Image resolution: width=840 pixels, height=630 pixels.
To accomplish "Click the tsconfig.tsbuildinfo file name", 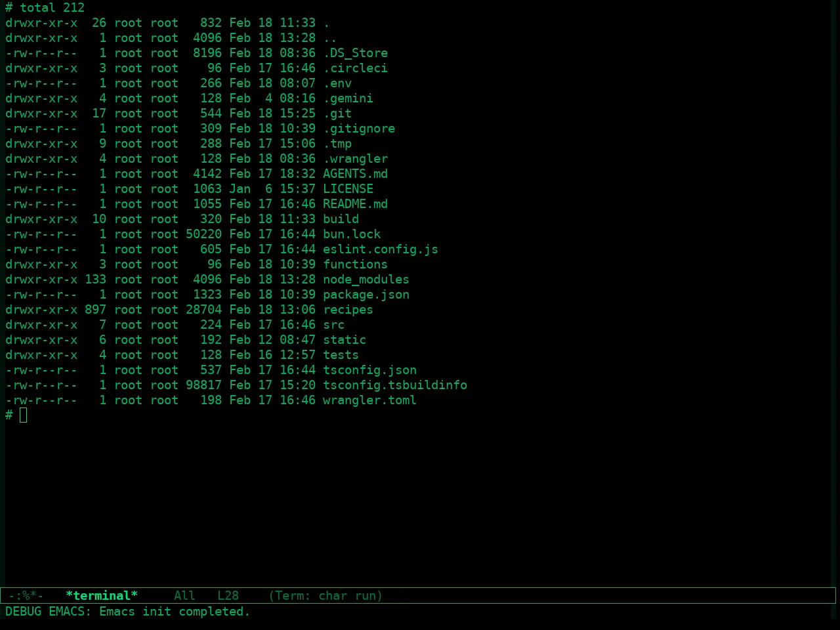I will click(395, 385).
